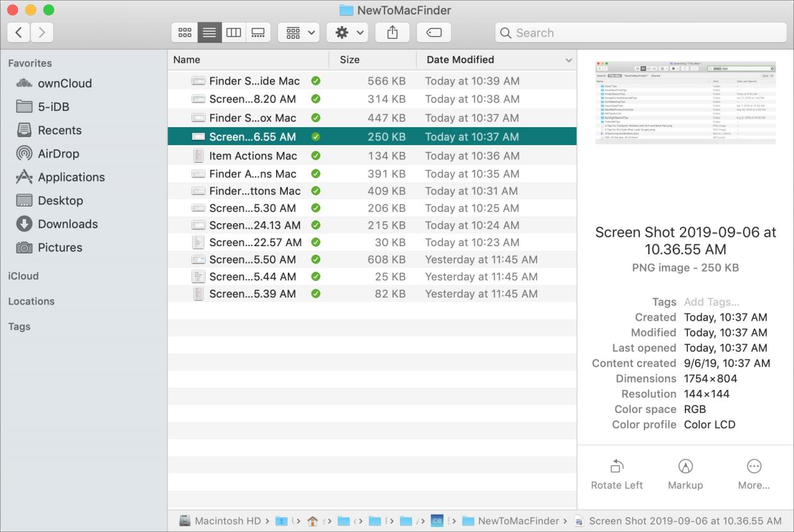Select file Screen...5.50 AM
The height and width of the screenshot is (532, 794).
point(372,259)
